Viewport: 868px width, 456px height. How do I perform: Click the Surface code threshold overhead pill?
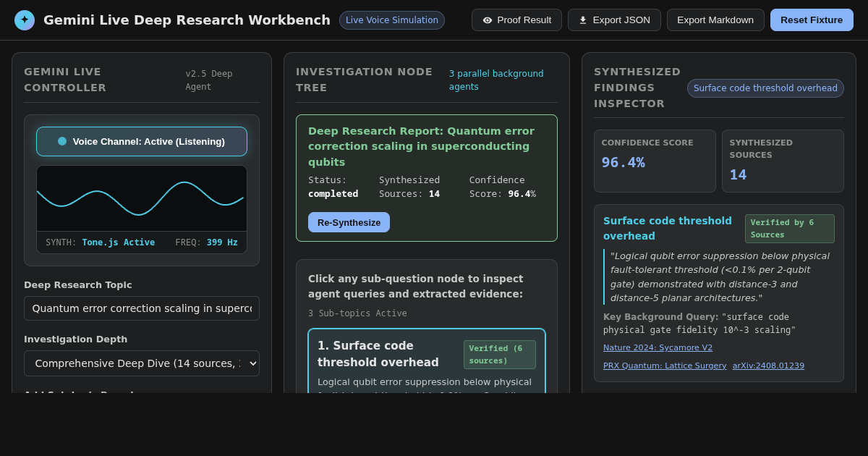tap(765, 88)
